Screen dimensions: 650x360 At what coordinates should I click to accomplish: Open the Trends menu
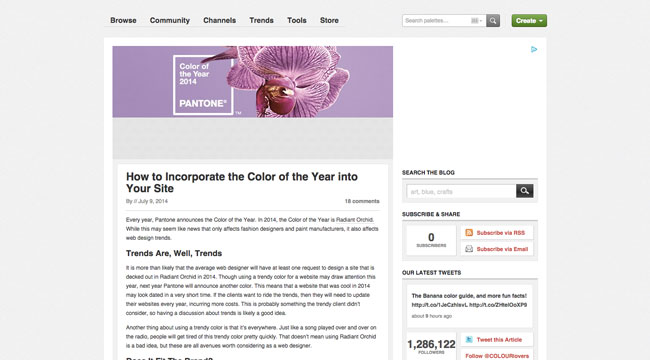(261, 20)
